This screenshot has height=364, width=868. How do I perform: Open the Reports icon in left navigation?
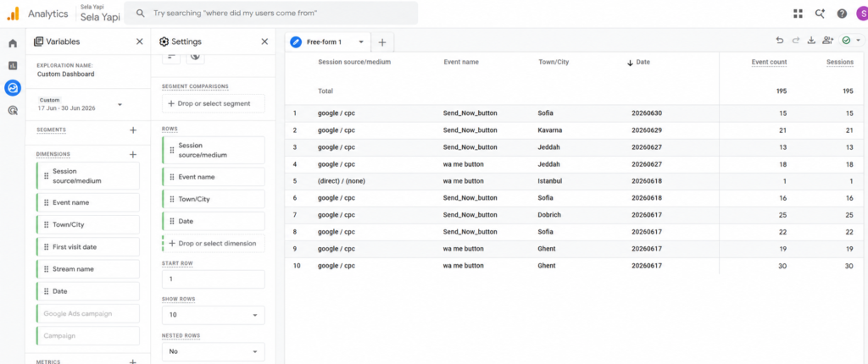[x=13, y=66]
